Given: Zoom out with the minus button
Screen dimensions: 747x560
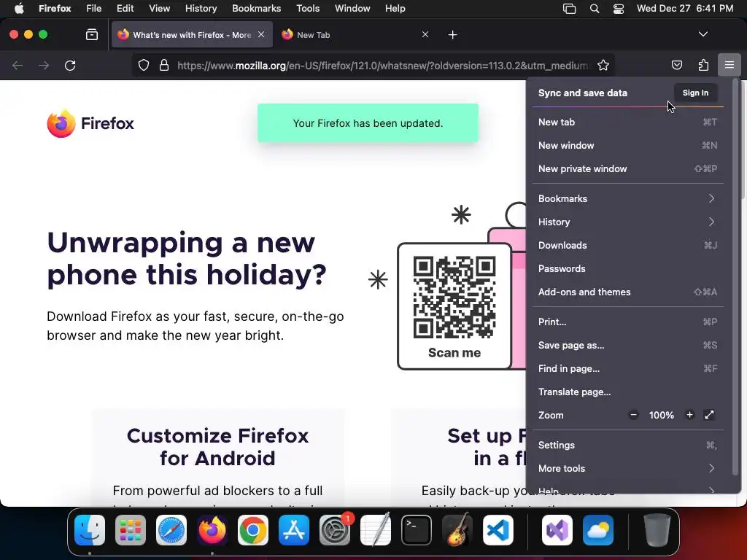Looking at the screenshot, I should 633,415.
